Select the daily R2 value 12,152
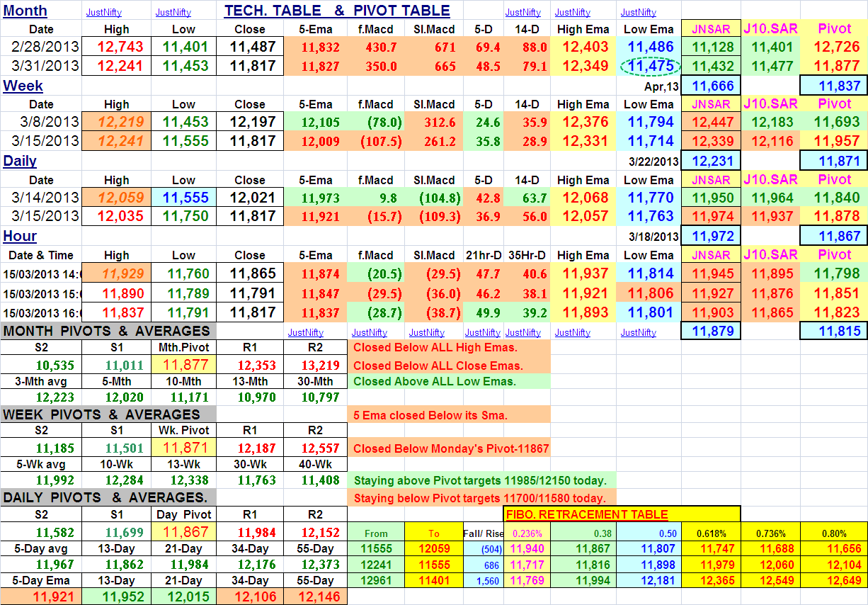This screenshot has width=868, height=605. [x=316, y=532]
